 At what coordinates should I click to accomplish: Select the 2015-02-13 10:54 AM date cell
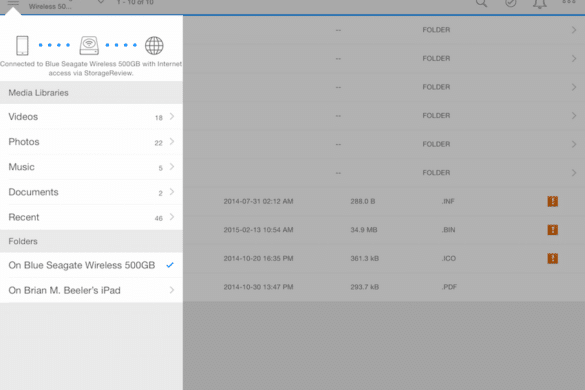[258, 230]
